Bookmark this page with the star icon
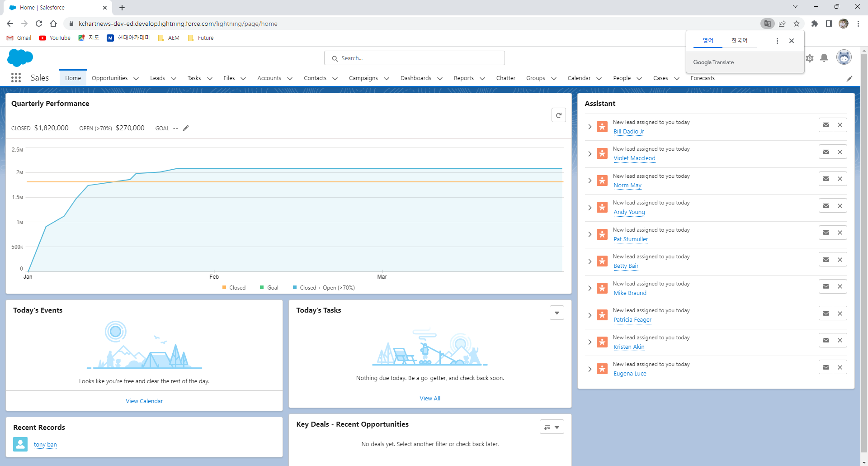868x466 pixels. [797, 24]
